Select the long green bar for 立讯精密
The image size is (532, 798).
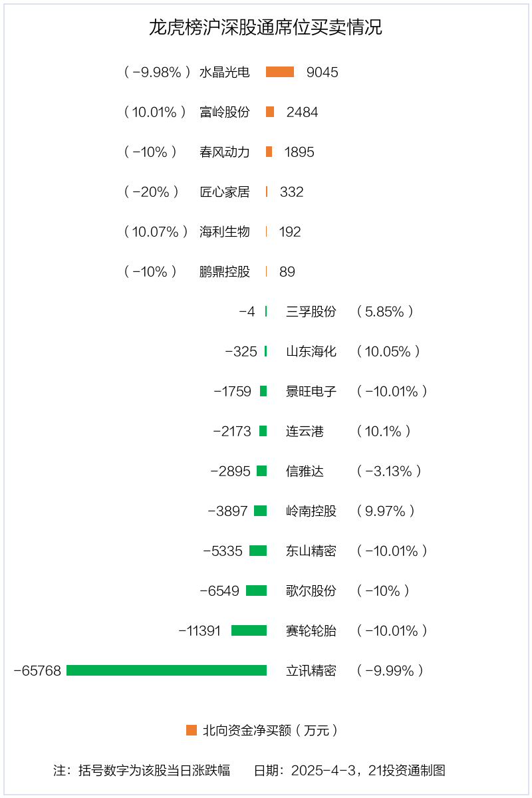click(166, 670)
